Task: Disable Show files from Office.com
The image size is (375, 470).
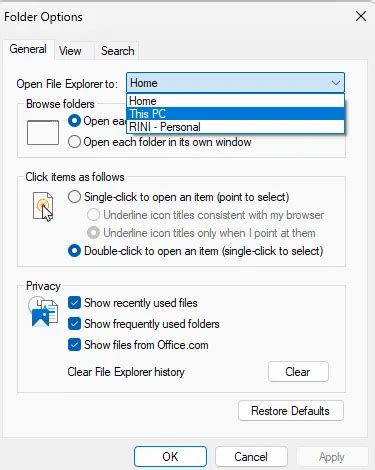Action: pyautogui.click(x=74, y=345)
